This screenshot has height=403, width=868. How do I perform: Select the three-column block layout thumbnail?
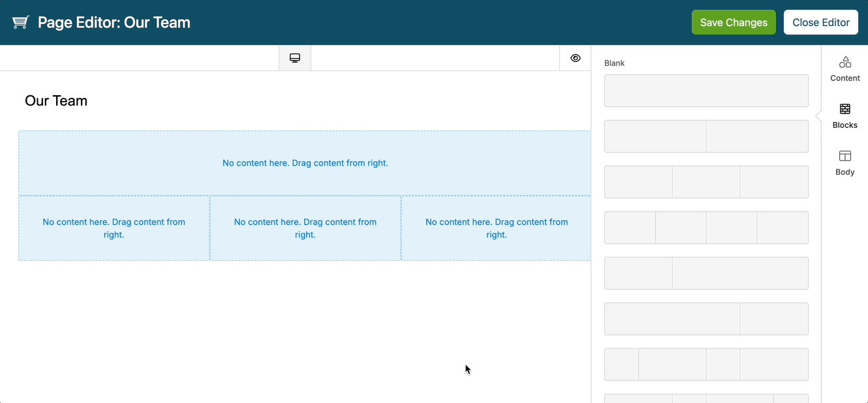[706, 182]
